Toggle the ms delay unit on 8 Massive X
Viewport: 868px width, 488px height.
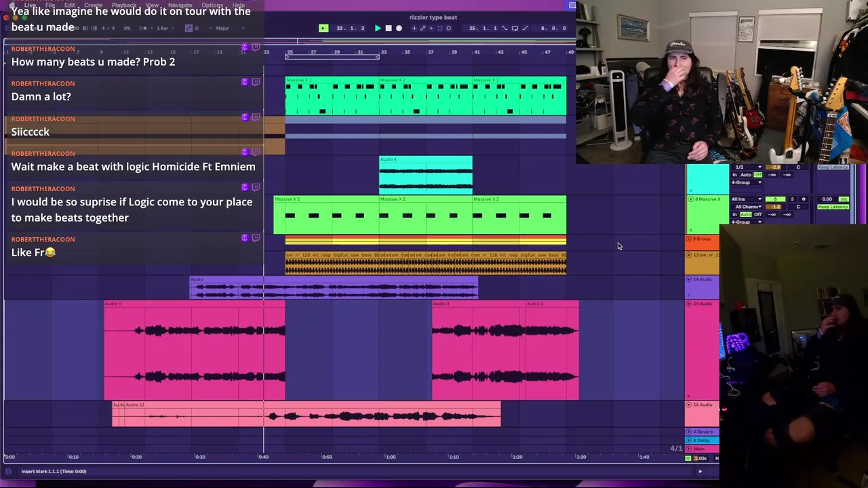[844, 199]
